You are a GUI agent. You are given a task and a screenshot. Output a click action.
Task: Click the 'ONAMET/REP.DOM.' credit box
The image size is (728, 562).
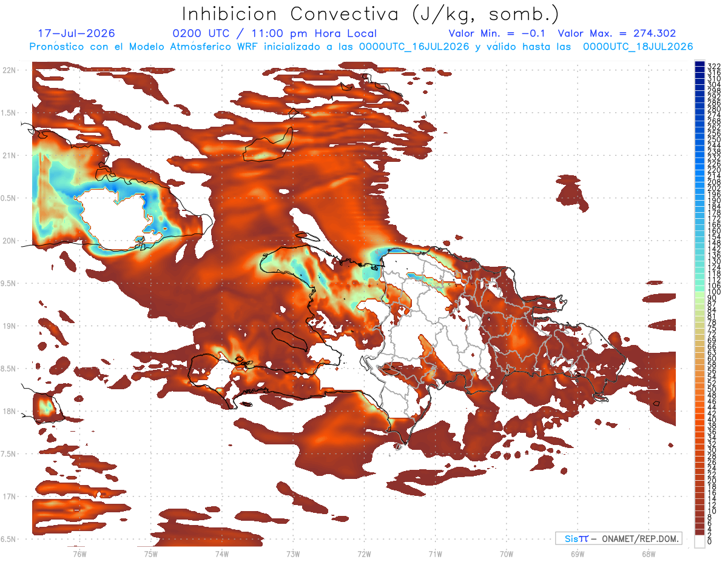click(x=619, y=538)
